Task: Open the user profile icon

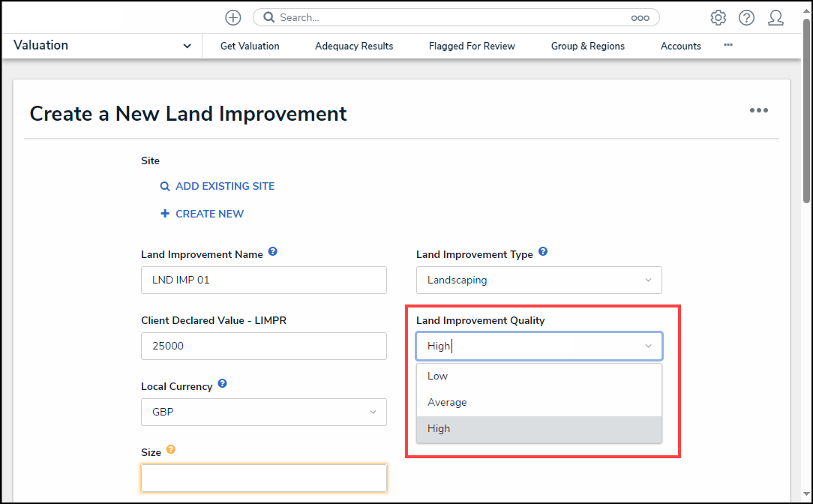Action: coord(775,18)
